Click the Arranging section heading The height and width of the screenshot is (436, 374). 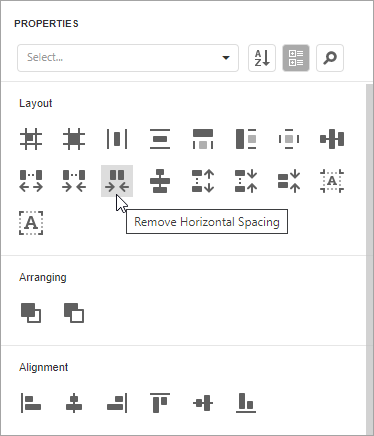43,277
